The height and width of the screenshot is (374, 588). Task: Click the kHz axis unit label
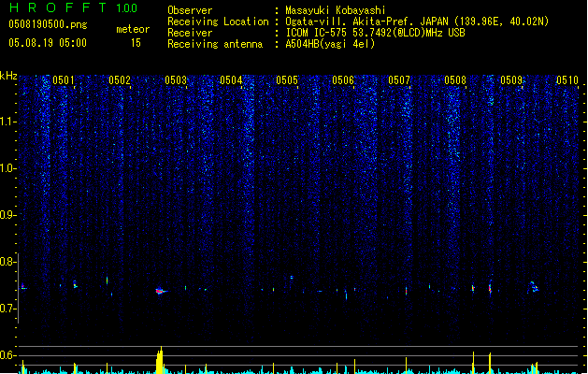click(x=8, y=76)
